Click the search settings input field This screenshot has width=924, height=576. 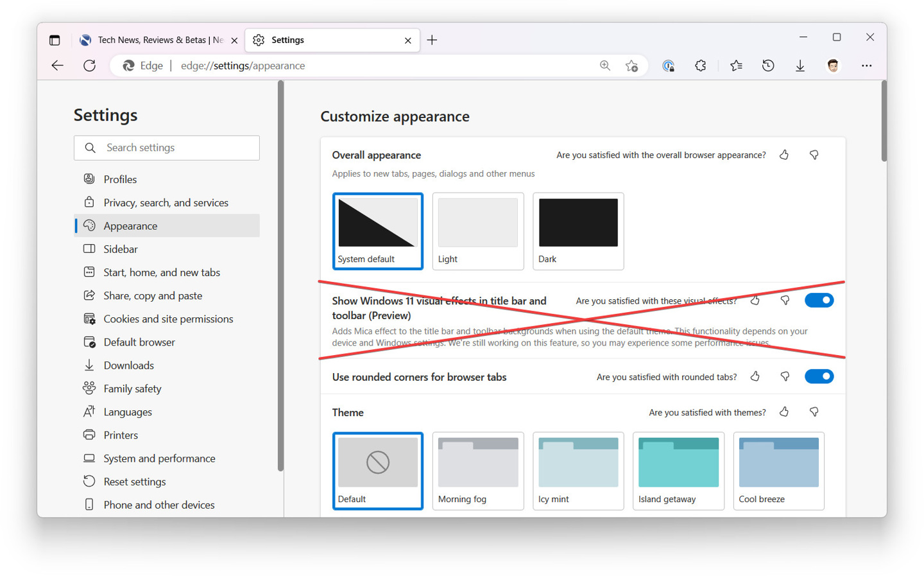pyautogui.click(x=166, y=148)
